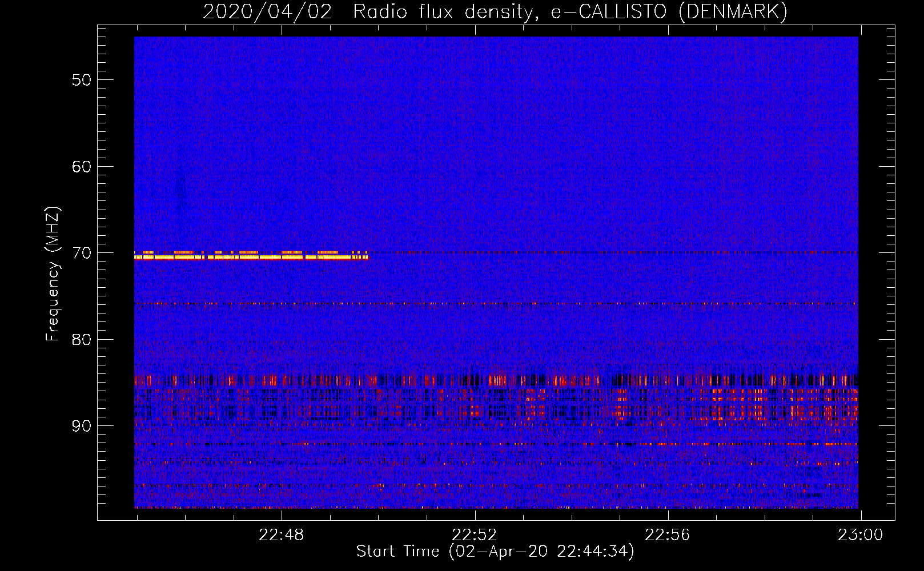Image resolution: width=924 pixels, height=571 pixels.
Task: Click the 'Frequency (MHZ)' axis label
Action: tap(53, 274)
